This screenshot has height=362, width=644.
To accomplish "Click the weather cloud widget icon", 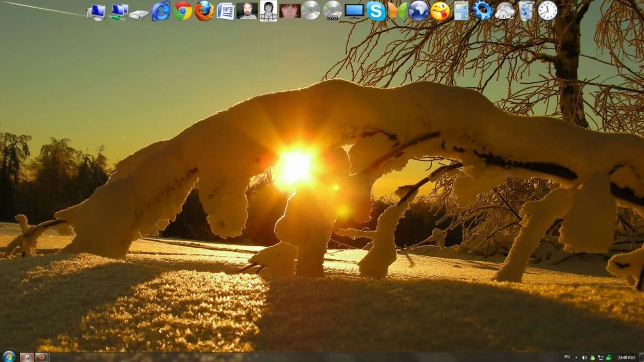I will (x=504, y=11).
